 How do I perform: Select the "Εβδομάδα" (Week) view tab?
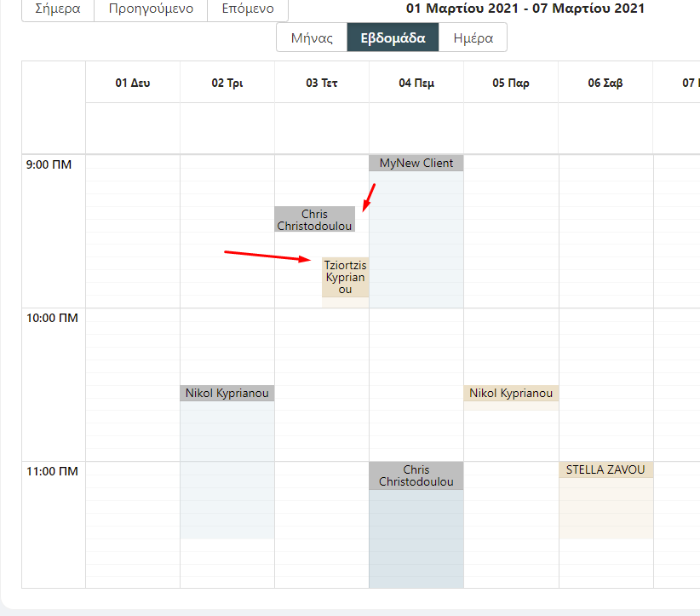pyautogui.click(x=392, y=37)
